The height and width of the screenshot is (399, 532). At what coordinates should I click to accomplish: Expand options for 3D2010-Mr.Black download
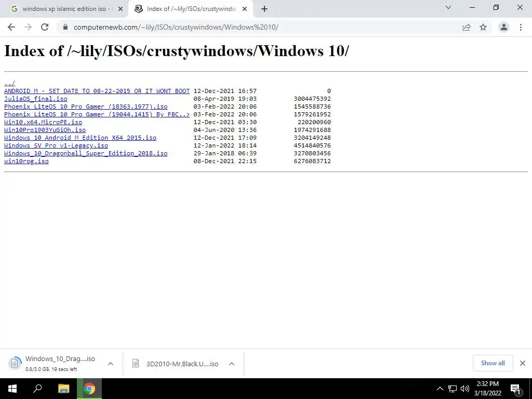(x=232, y=364)
